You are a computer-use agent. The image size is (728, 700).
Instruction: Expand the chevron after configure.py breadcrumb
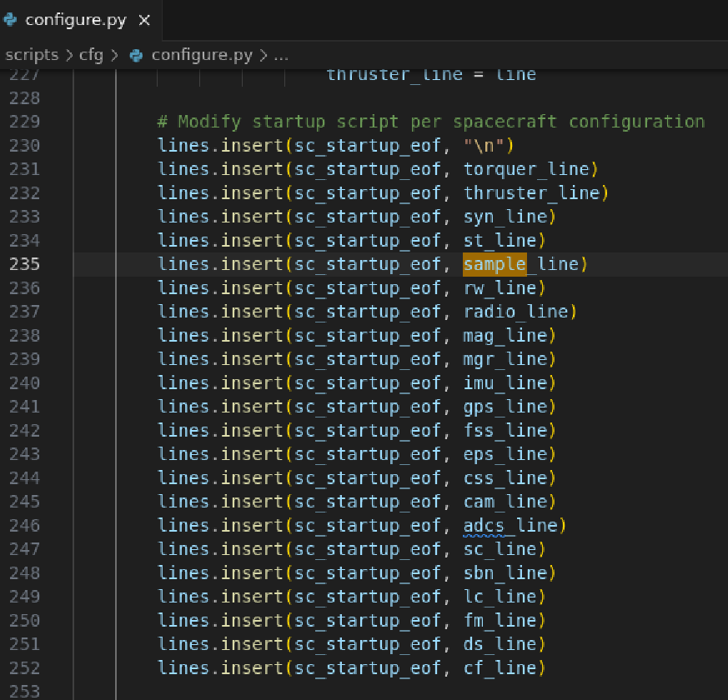pyautogui.click(x=264, y=56)
